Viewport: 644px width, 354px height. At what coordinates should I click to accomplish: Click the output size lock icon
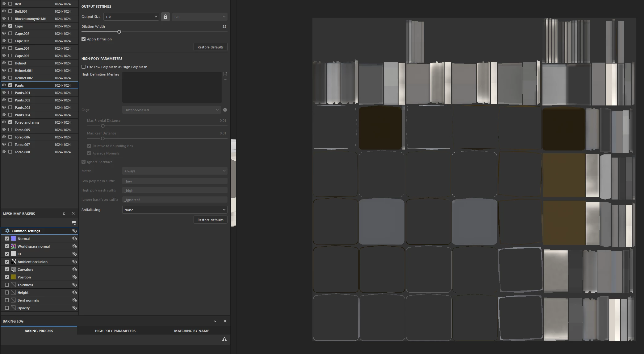pyautogui.click(x=165, y=17)
